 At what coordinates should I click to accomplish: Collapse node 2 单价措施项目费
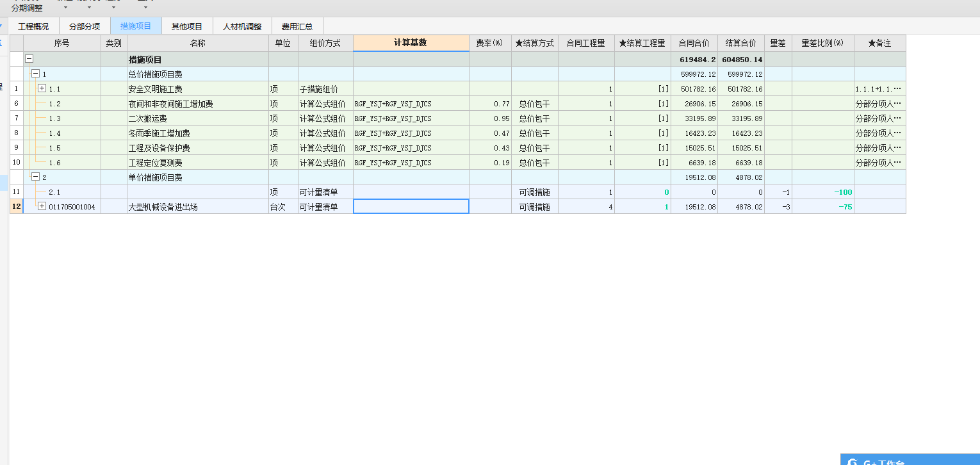(36, 177)
